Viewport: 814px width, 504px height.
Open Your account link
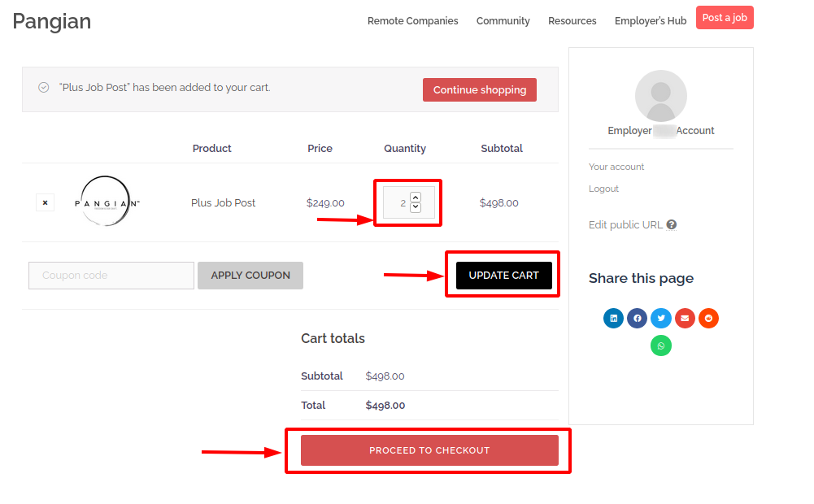tap(616, 167)
